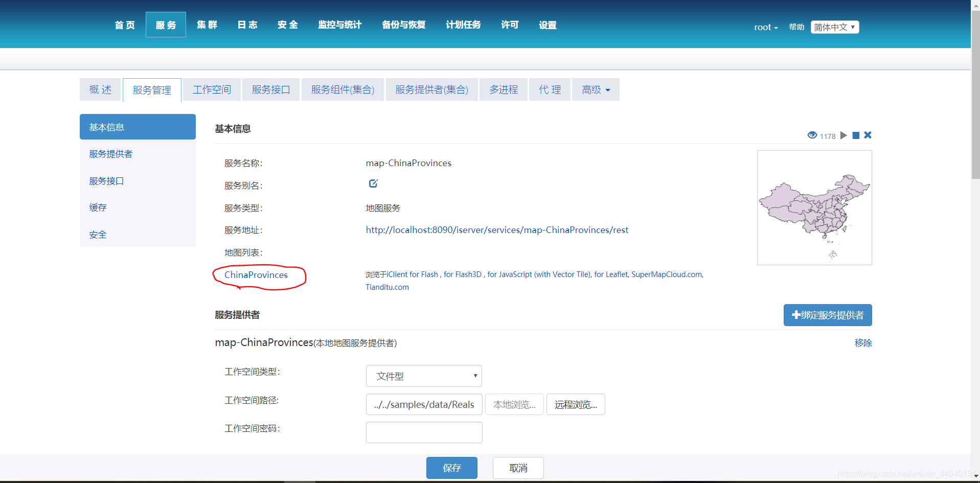
Task: Open the SuperMapCloud.com link
Action: [x=667, y=274]
